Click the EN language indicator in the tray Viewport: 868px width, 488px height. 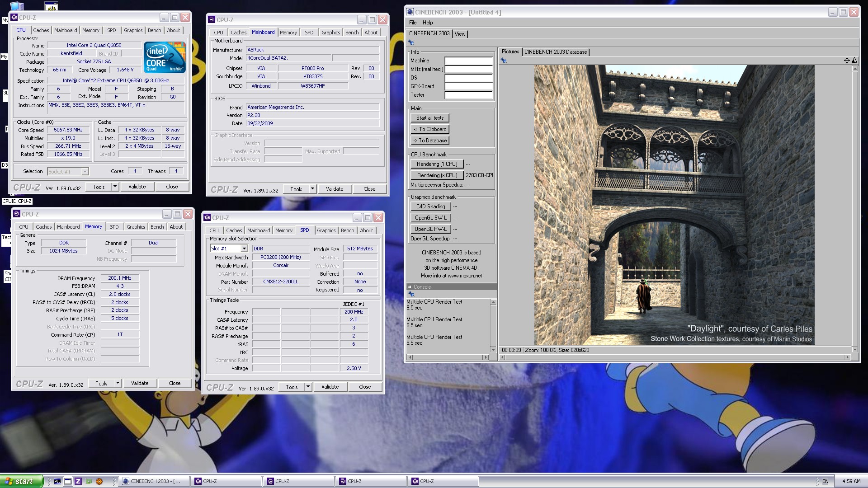pyautogui.click(x=825, y=481)
